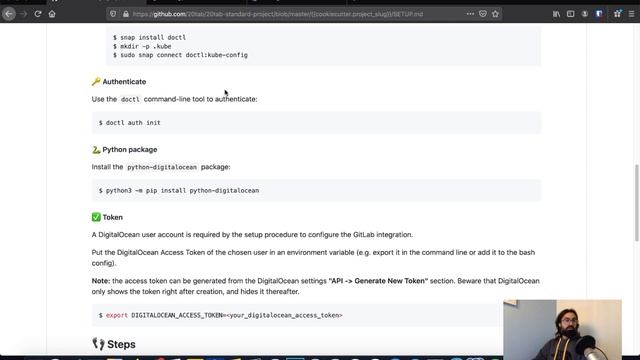Click the 'A DigitalOcean user account is required' sentence

[252, 235]
